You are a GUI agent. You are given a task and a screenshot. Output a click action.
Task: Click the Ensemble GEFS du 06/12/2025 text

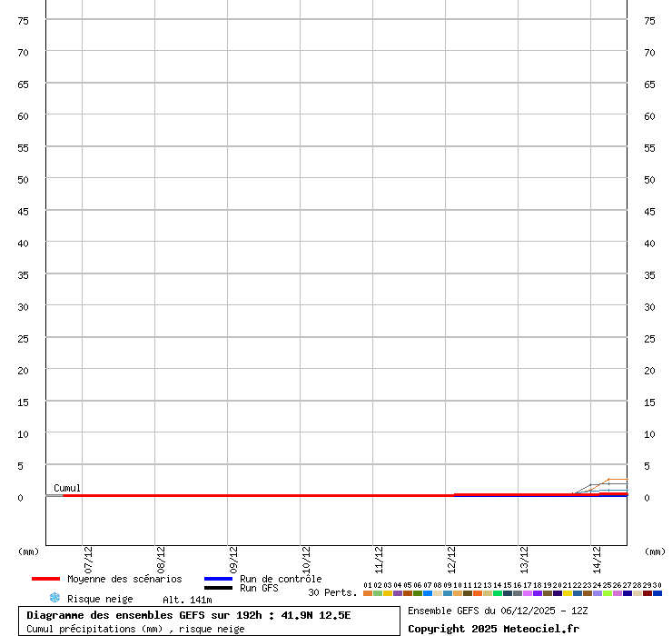[499, 611]
